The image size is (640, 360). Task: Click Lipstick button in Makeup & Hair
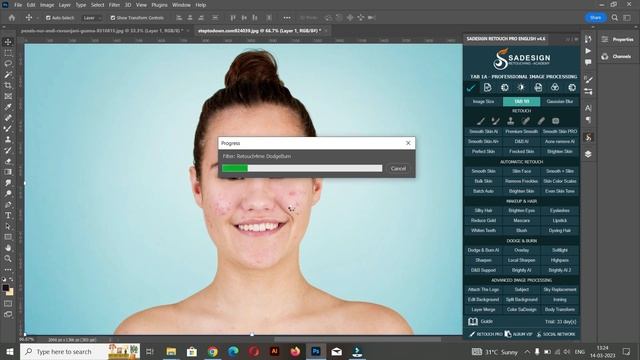pyautogui.click(x=560, y=220)
